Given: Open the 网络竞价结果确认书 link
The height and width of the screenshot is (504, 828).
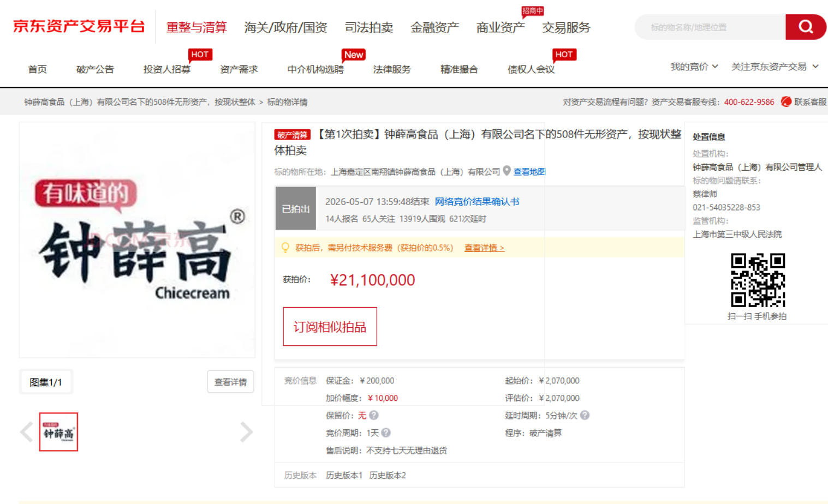Looking at the screenshot, I should [x=477, y=201].
